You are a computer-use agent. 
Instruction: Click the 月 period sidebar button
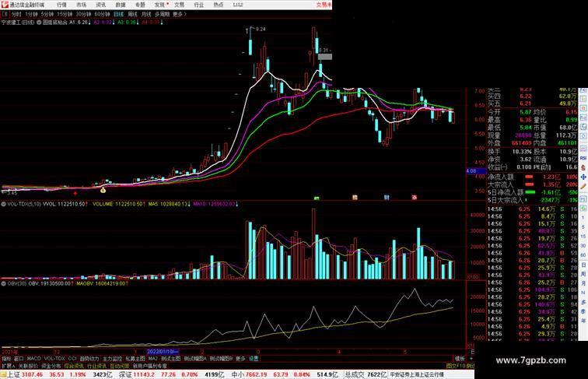click(583, 283)
